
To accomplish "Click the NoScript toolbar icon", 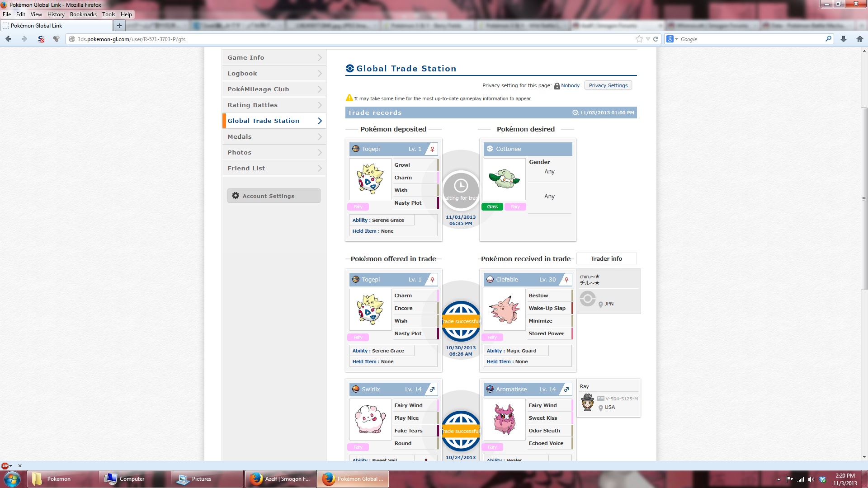I will coord(41,39).
